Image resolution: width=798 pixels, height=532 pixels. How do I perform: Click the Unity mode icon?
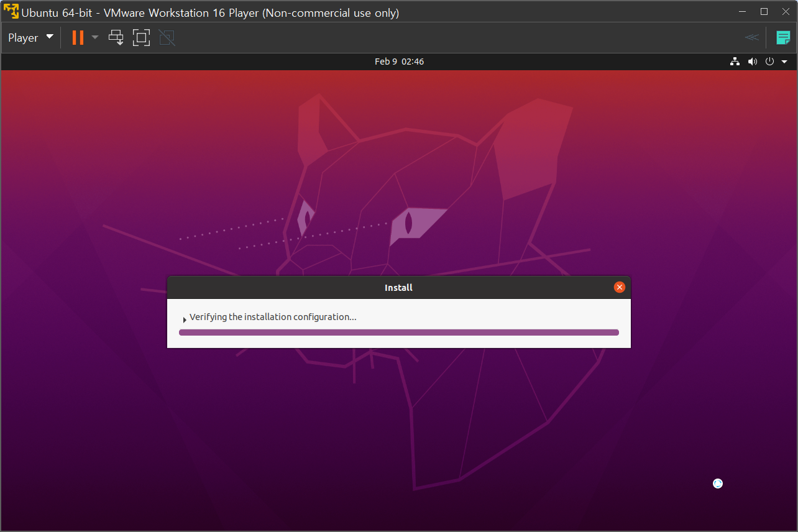click(x=167, y=38)
